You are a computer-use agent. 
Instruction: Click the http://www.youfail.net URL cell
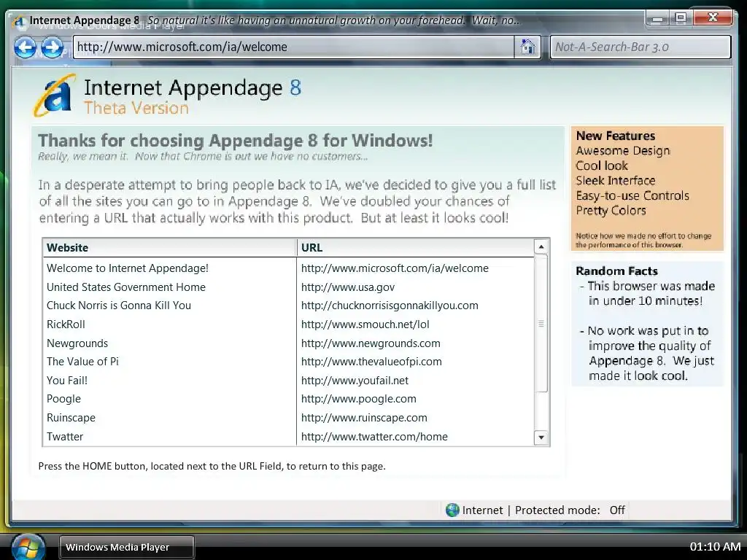355,381
